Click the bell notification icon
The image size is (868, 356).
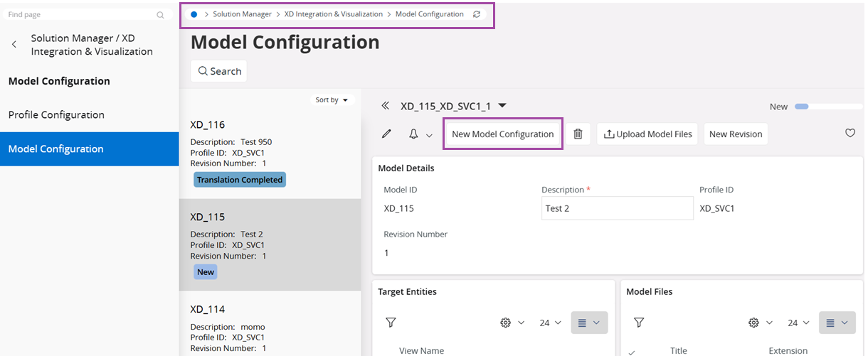pyautogui.click(x=413, y=134)
